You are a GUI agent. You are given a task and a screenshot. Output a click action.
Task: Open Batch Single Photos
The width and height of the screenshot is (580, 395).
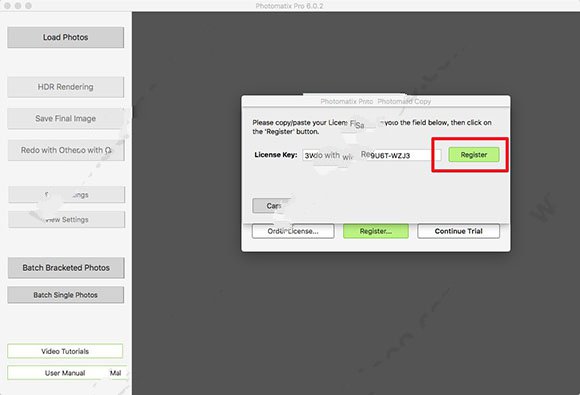pos(65,295)
